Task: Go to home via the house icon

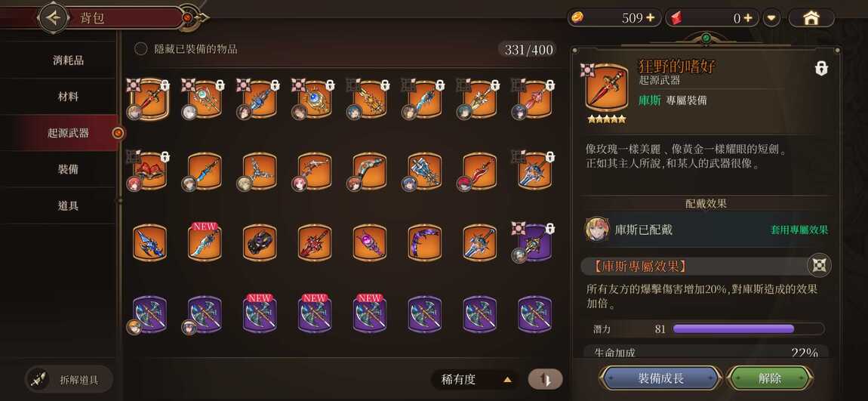Action: (x=811, y=17)
